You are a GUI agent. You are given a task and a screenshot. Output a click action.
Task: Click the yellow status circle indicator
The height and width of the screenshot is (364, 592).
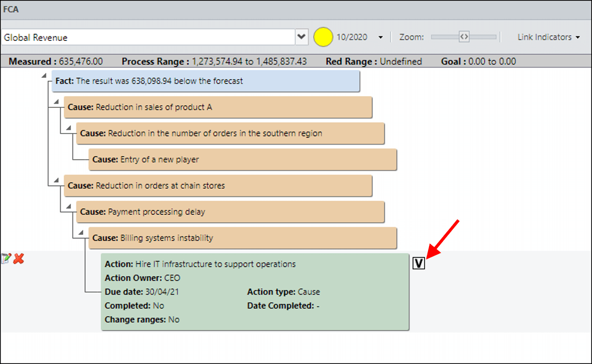pyautogui.click(x=323, y=37)
